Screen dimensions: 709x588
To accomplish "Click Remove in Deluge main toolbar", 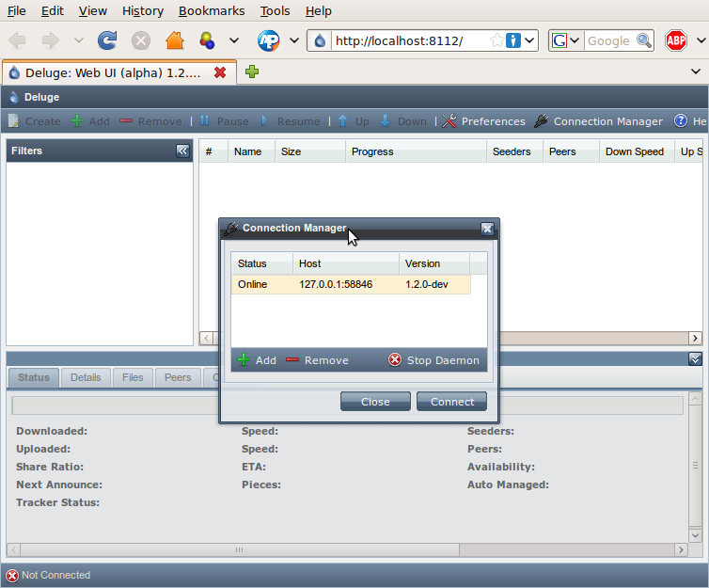I will coord(151,121).
